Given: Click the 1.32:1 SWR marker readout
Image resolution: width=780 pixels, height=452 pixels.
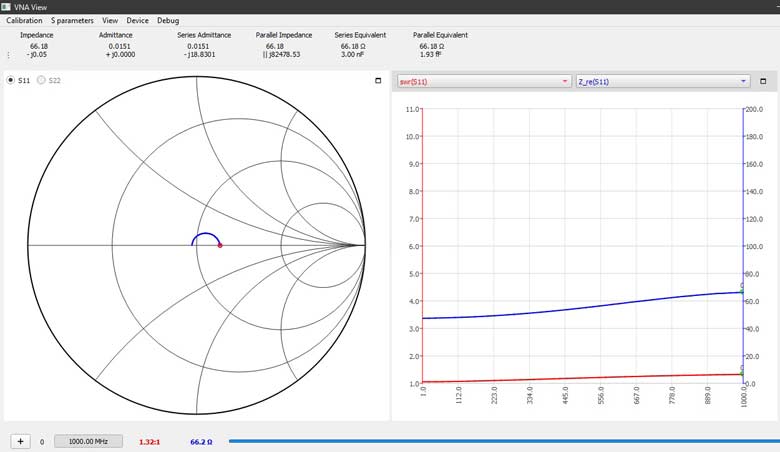Looking at the screenshot, I should click(x=149, y=442).
